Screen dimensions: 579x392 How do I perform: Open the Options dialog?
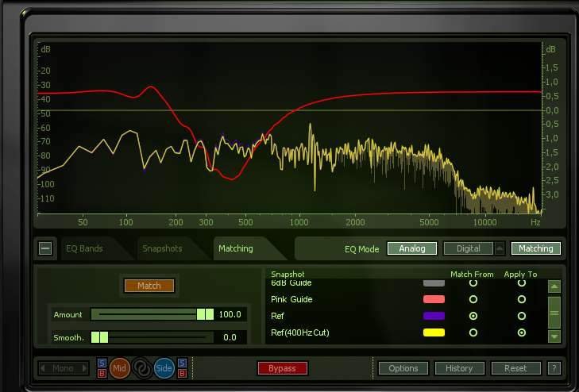point(403,368)
